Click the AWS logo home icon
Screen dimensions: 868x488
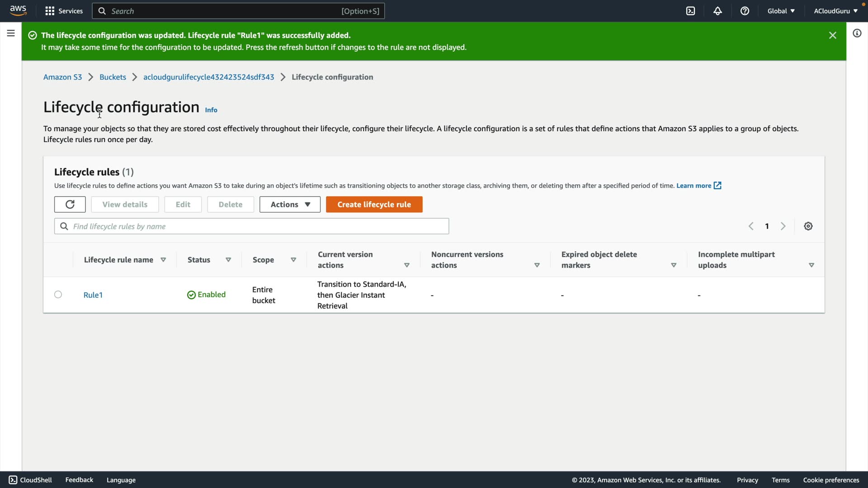click(18, 10)
